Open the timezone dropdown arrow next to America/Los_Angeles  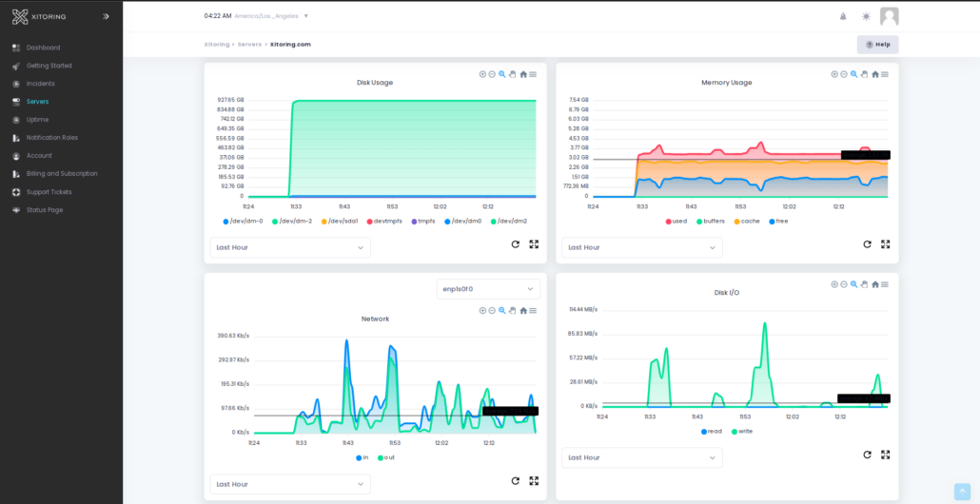pos(305,16)
